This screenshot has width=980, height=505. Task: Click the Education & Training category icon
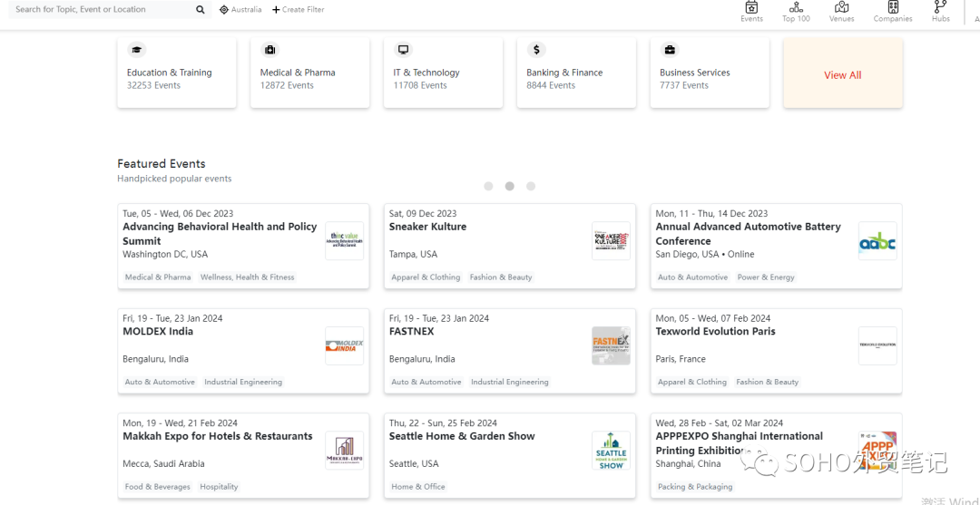click(137, 50)
